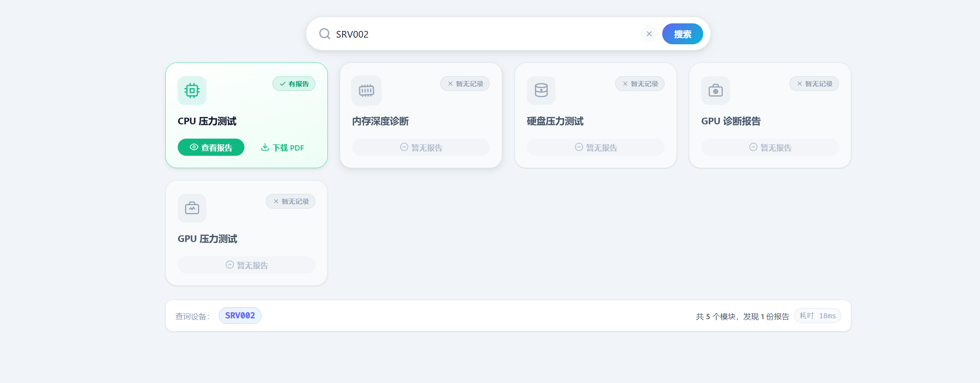
Task: Click the 暂无记录 badge on GPU 压力测试 card
Action: [x=291, y=202]
